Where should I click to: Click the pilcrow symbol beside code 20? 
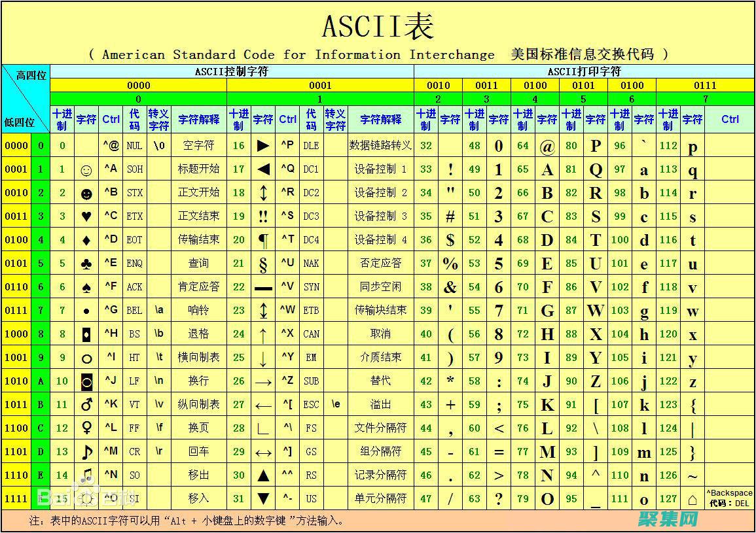pos(262,240)
